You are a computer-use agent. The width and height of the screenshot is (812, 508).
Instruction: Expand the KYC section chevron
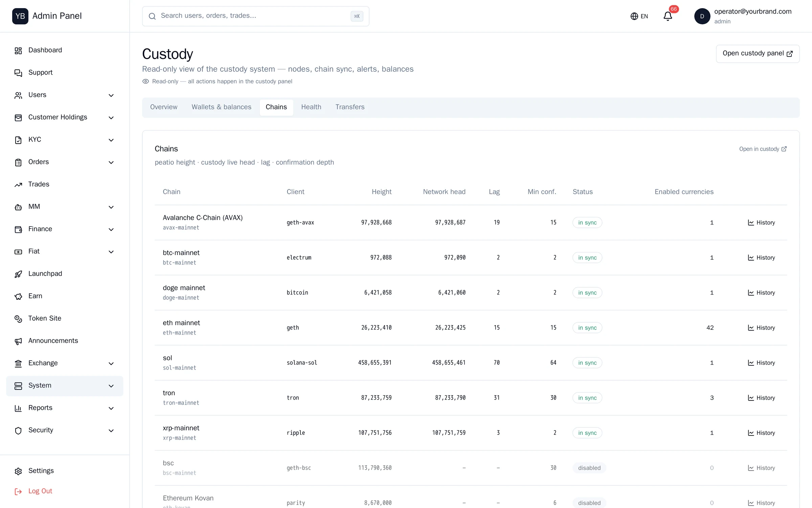tap(111, 140)
